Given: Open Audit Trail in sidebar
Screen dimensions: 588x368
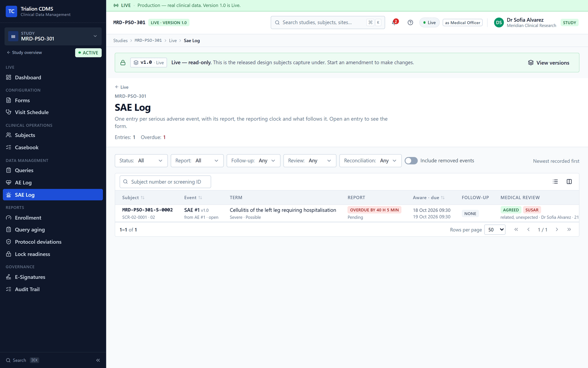Looking at the screenshot, I should (x=53, y=289).
